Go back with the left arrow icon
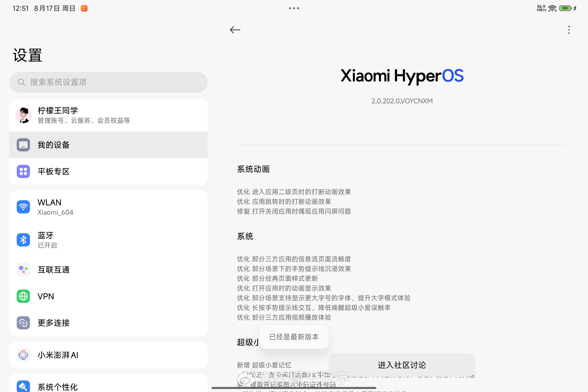This screenshot has width=588, height=392. tap(235, 30)
